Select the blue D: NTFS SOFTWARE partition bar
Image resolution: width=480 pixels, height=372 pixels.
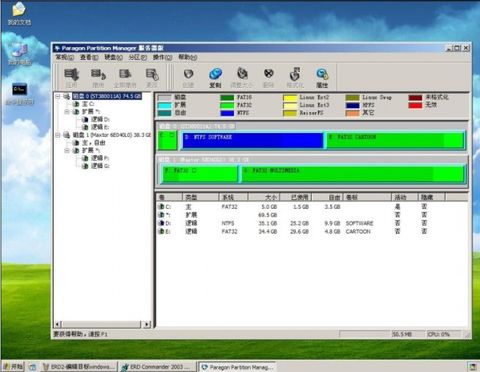(253, 140)
